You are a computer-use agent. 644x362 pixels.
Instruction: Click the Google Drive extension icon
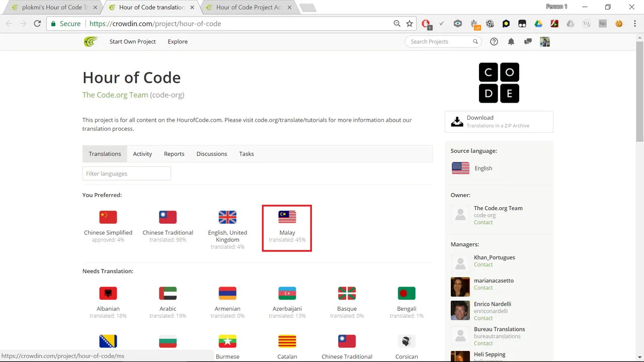pos(538,24)
